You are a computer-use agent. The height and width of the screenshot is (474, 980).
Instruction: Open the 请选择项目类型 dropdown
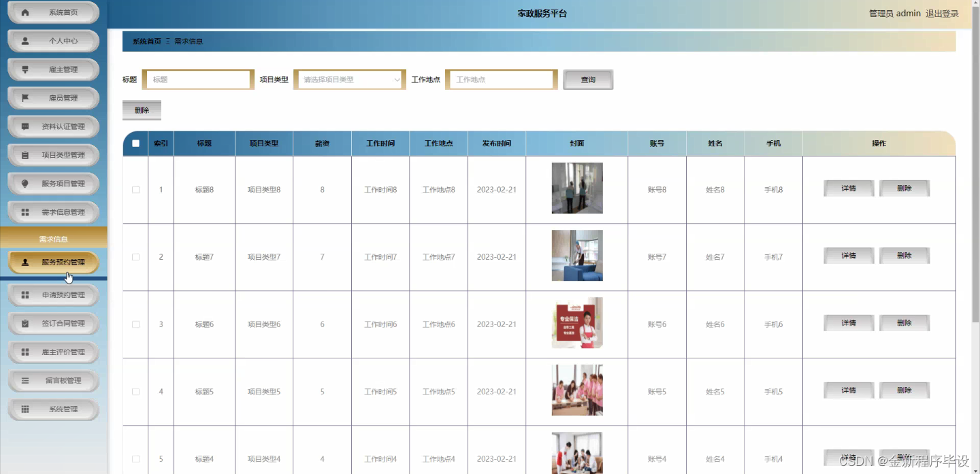point(349,79)
